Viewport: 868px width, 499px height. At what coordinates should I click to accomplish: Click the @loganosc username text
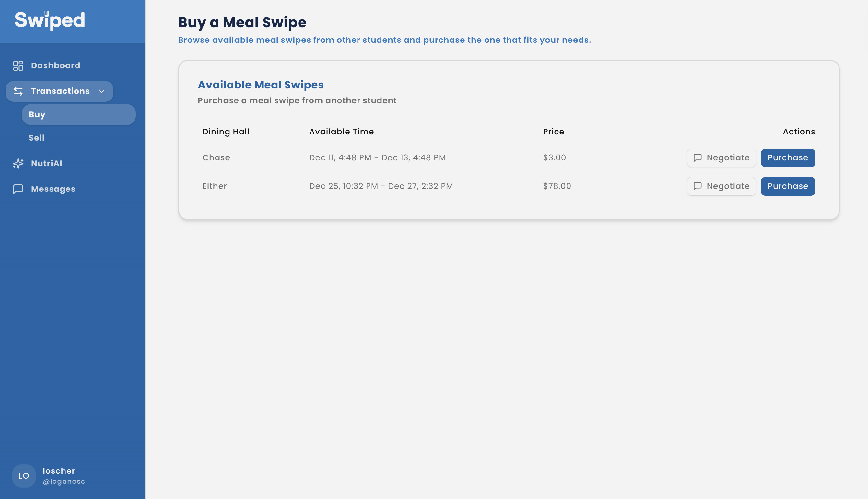pyautogui.click(x=64, y=481)
